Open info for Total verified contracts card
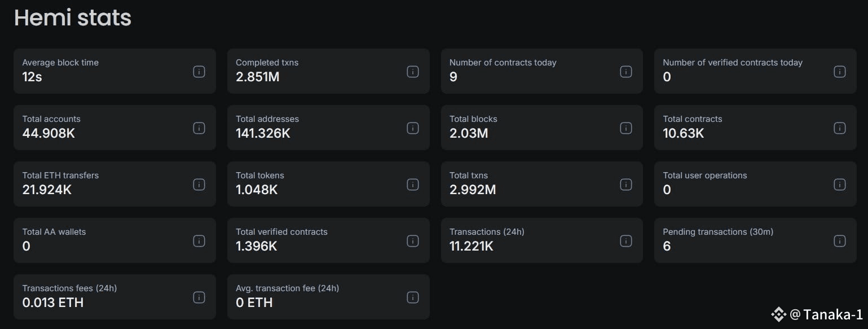Image resolution: width=868 pixels, height=329 pixels. [413, 241]
